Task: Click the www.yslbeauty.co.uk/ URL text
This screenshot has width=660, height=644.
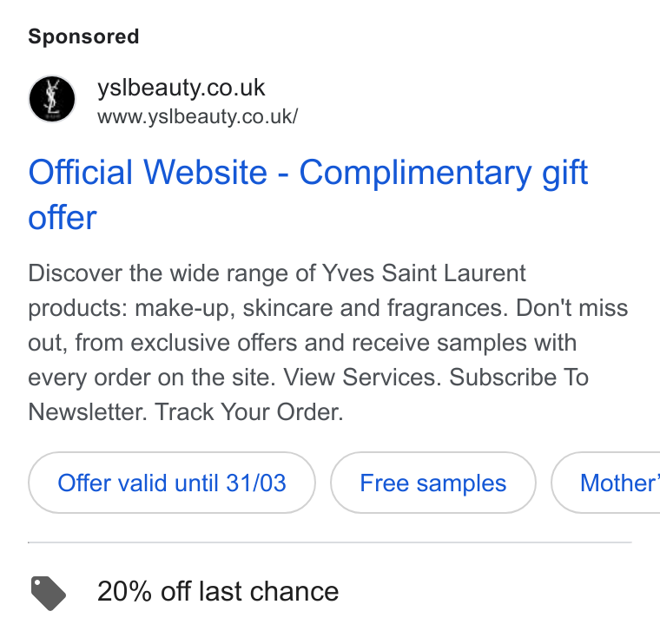Action: pos(197,116)
